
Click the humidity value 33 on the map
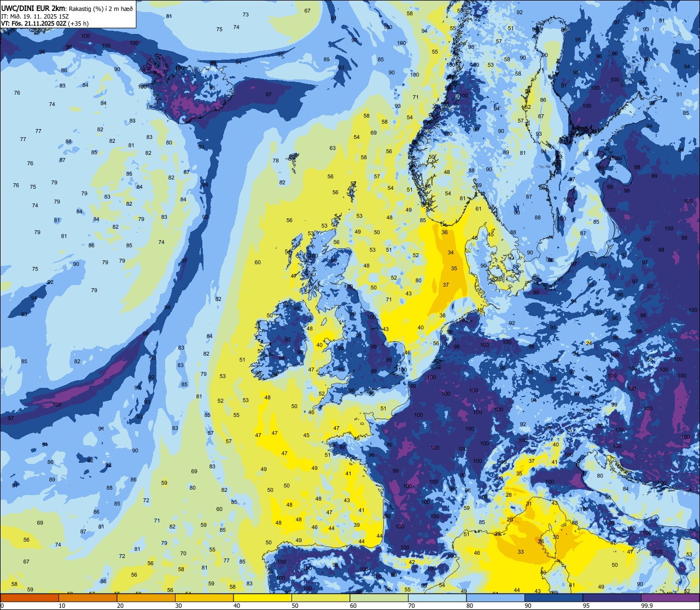(521, 551)
